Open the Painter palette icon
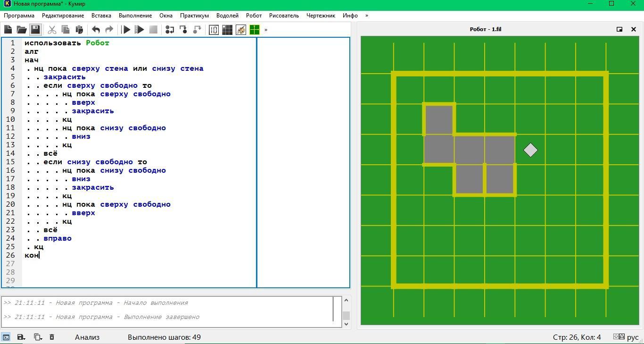The height and width of the screenshot is (344, 644). point(241,30)
